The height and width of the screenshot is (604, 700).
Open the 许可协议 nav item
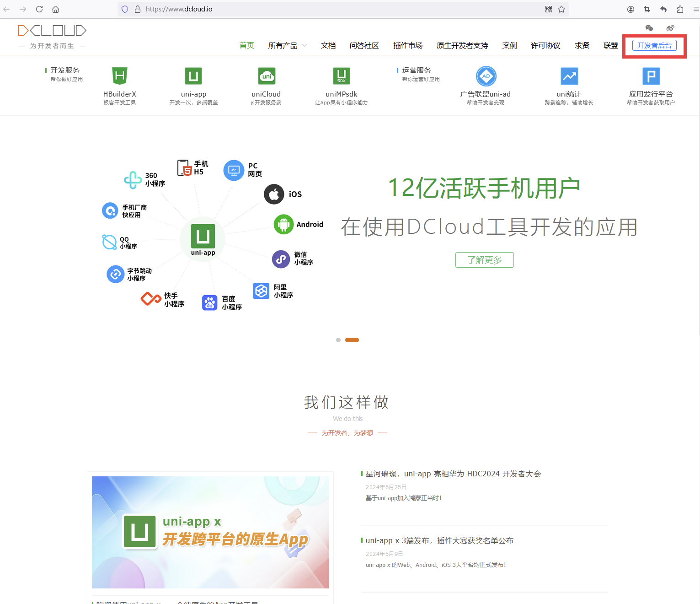pyautogui.click(x=545, y=45)
